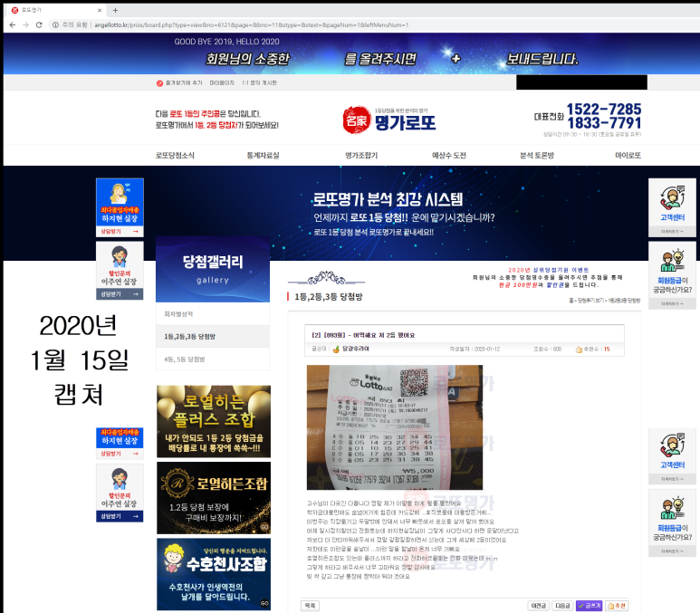Click the 명가로또 logo
Viewport: 700px width, 613px height.
[389, 120]
